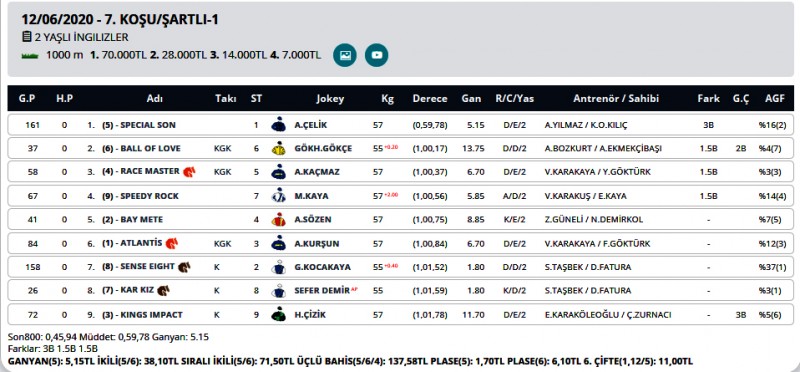The width and height of the screenshot is (800, 372).
Task: Click finish time (0,59,78)
Action: (x=430, y=125)
